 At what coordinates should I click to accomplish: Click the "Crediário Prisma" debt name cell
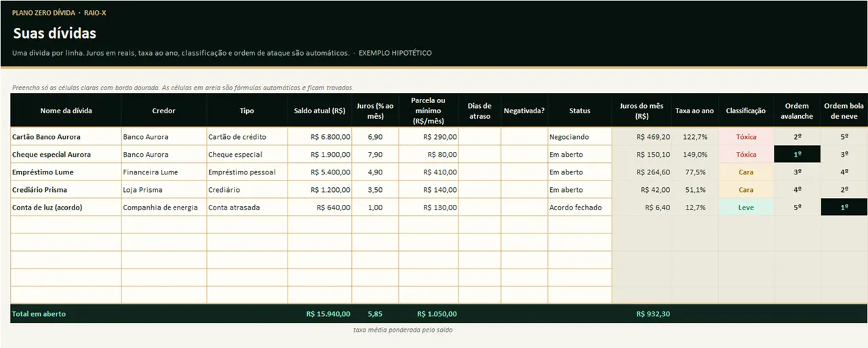66,189
